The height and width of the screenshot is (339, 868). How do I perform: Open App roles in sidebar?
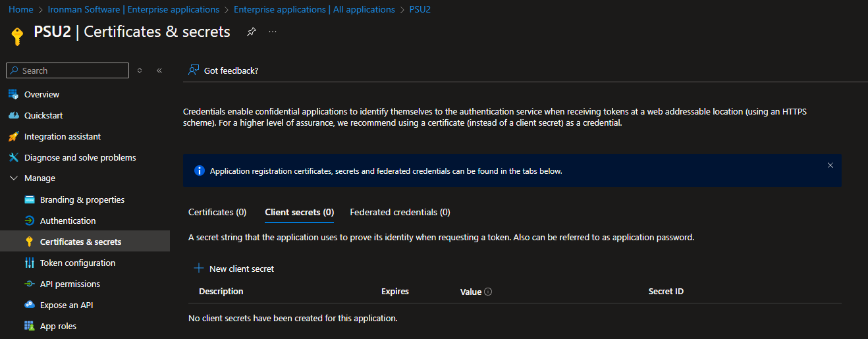click(58, 326)
